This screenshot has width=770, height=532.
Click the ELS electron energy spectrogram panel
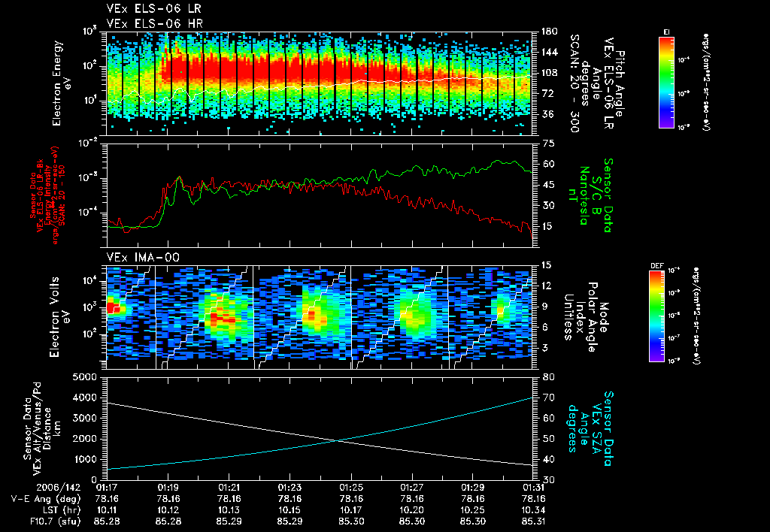320,83
